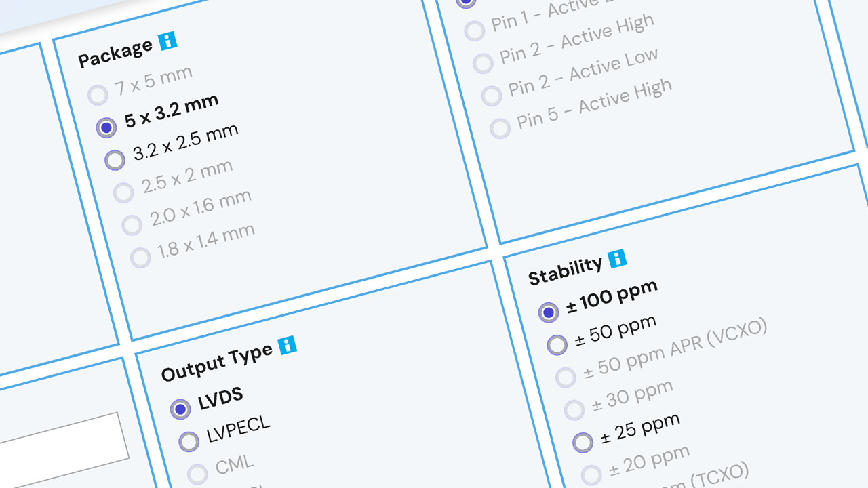This screenshot has height=488, width=868.
Task: Choose ± 20 ppm stability
Action: click(x=591, y=475)
